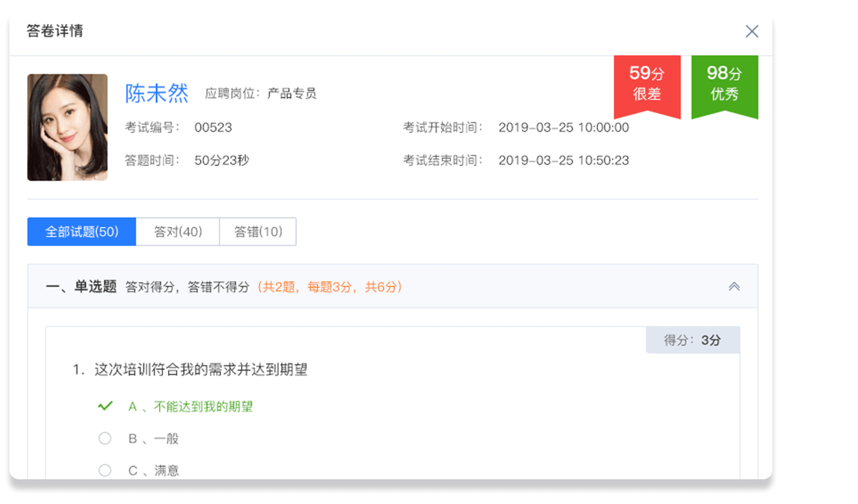The image size is (858, 504).
Task: Click the applied position 产品专员
Action: tap(291, 94)
